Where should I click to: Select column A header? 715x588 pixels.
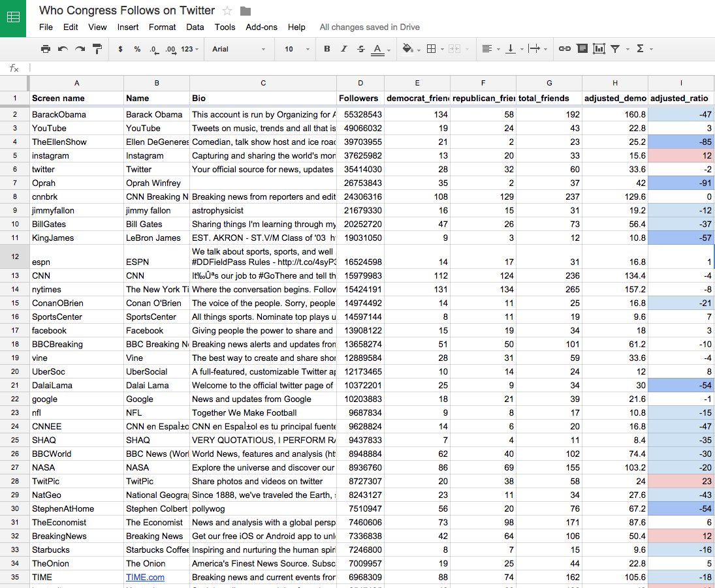(x=76, y=83)
